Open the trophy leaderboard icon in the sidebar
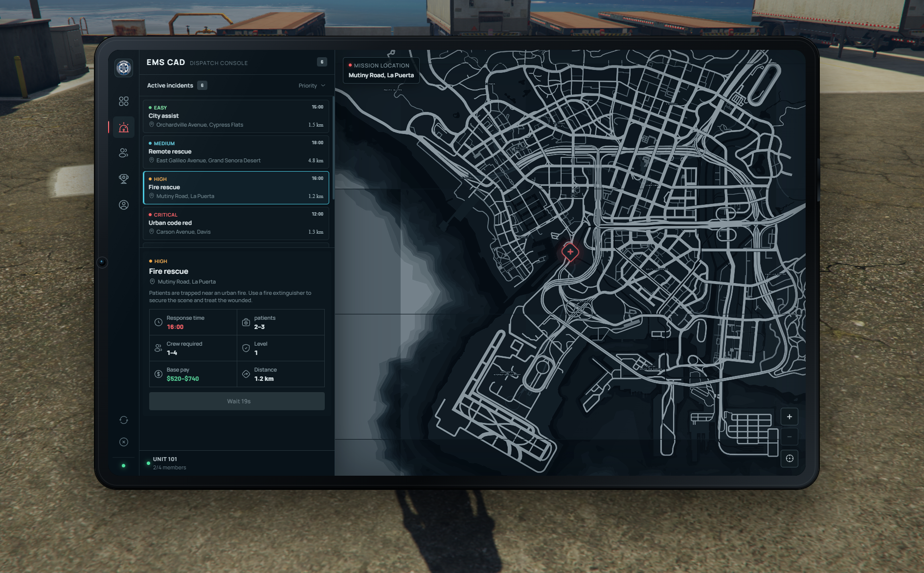Screen dimensions: 924x573 [x=124, y=179]
